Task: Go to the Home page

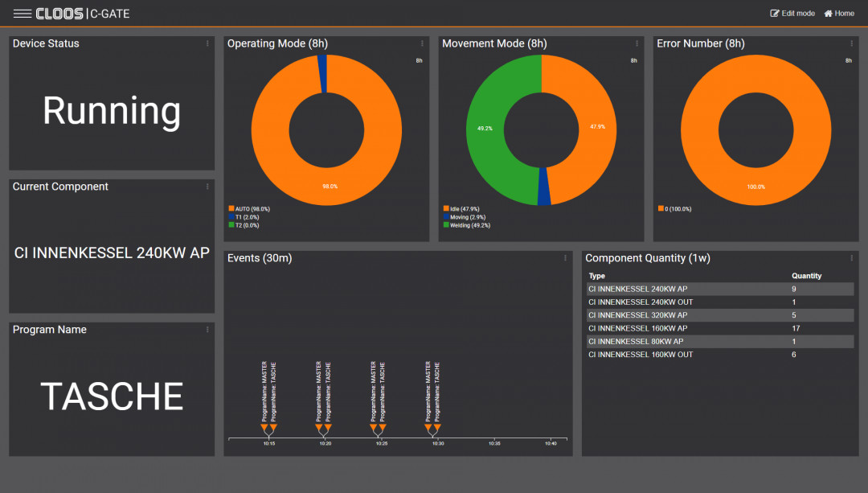Action: 839,14
